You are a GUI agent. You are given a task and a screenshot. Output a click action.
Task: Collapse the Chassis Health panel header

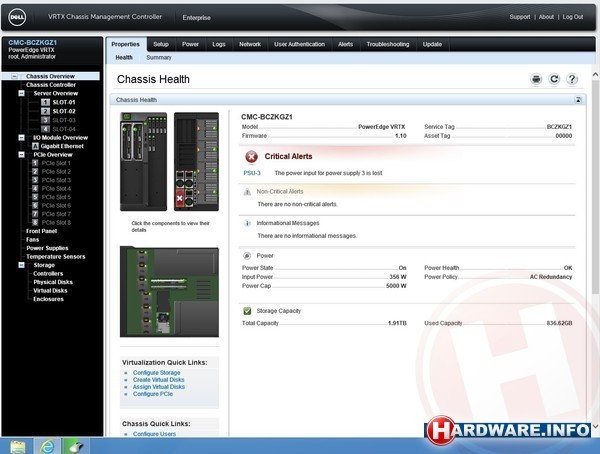coord(578,100)
